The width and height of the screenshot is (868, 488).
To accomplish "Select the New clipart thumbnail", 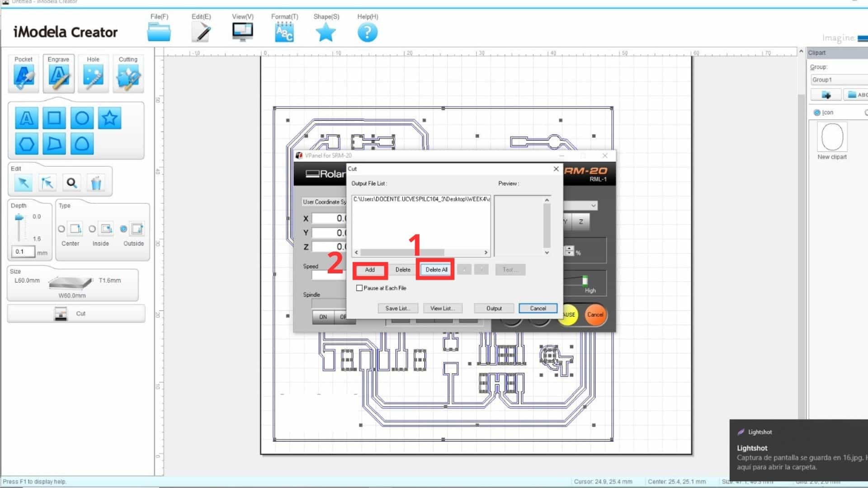I will tap(832, 137).
